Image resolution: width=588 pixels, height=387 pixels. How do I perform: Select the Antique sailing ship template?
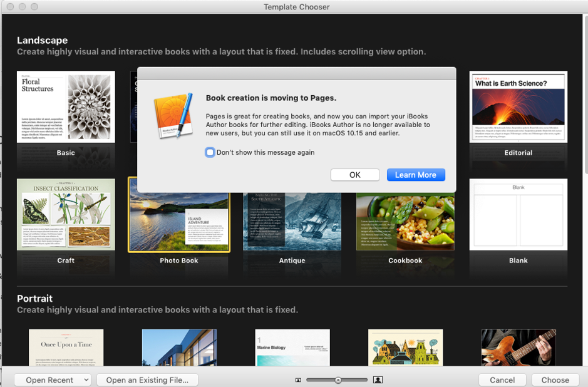pyautogui.click(x=292, y=221)
